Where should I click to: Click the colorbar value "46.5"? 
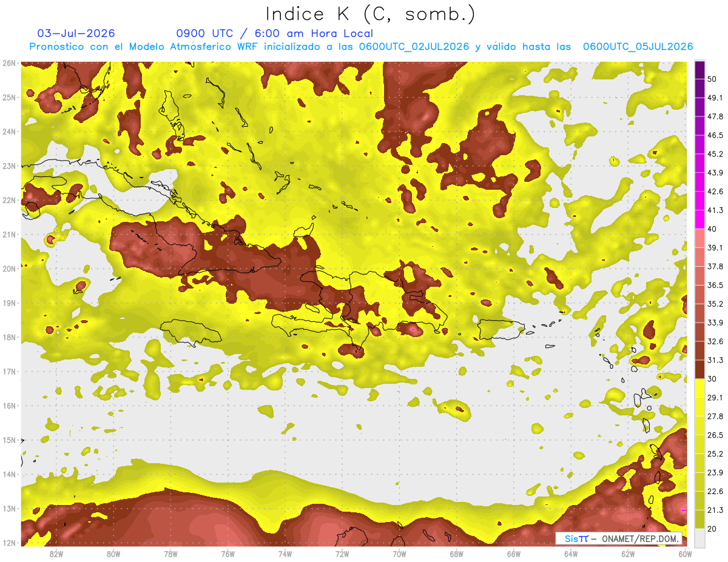coord(714,135)
